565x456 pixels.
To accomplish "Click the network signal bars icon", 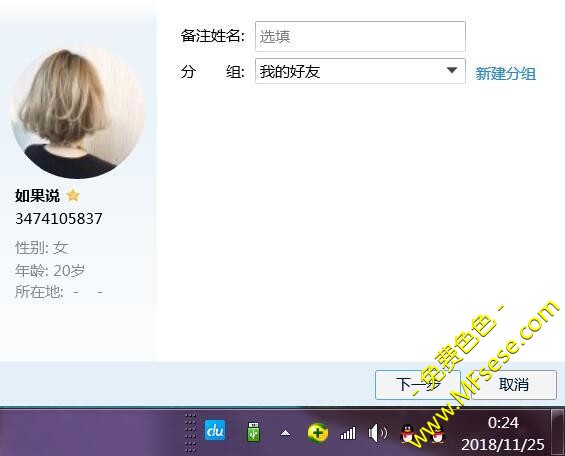I will [x=348, y=433].
